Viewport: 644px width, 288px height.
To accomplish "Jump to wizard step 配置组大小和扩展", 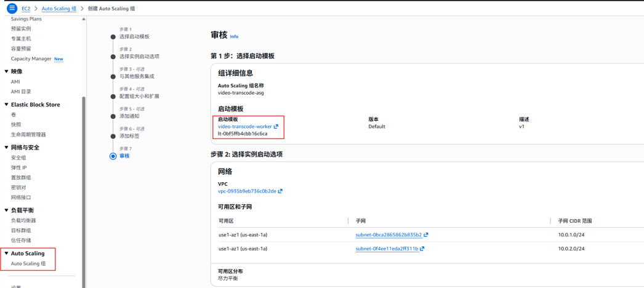I will click(139, 97).
